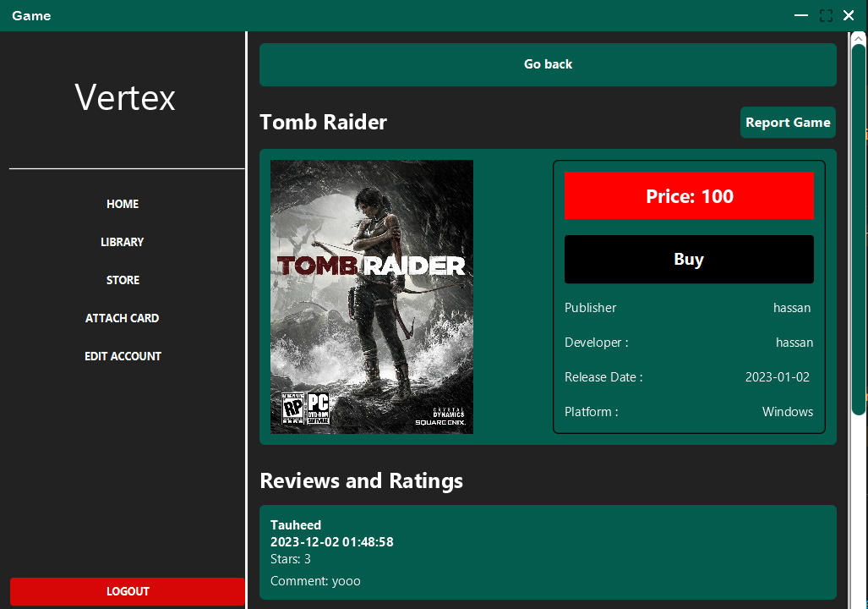Click the Release Date : label

[x=603, y=377]
